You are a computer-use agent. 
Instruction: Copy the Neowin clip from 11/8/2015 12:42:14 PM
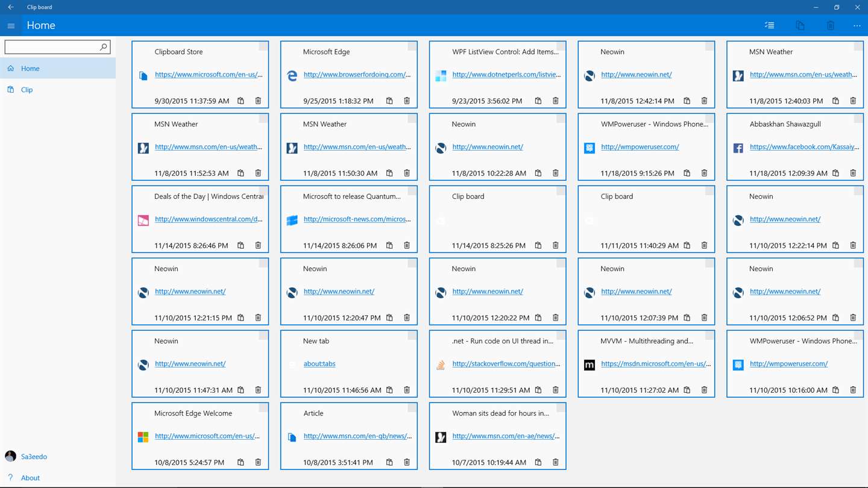pyautogui.click(x=687, y=101)
